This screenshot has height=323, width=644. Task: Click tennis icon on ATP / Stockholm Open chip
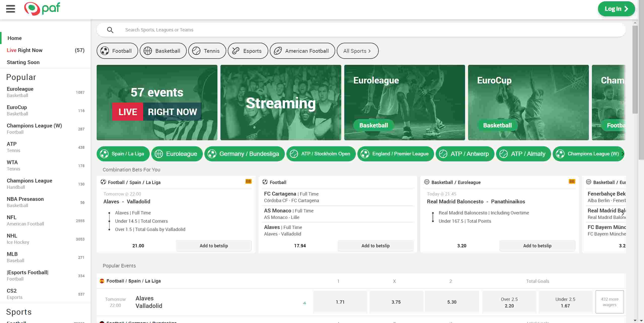tap(294, 154)
